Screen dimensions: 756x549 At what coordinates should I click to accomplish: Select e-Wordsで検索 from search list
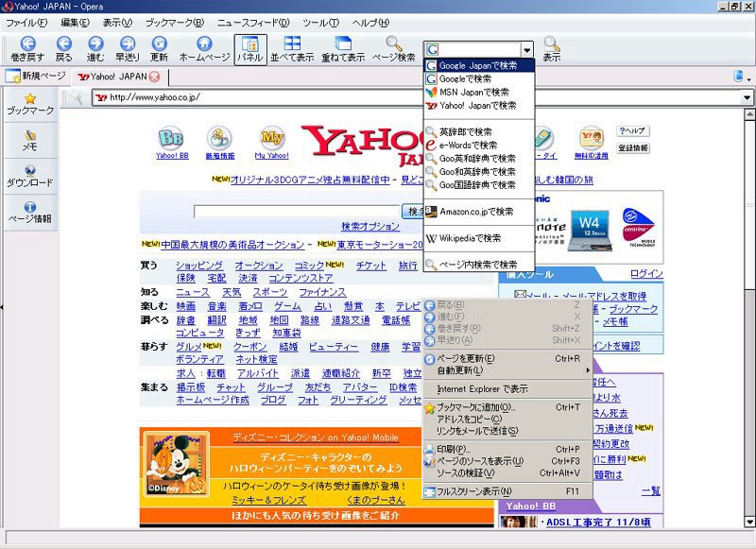point(479,146)
